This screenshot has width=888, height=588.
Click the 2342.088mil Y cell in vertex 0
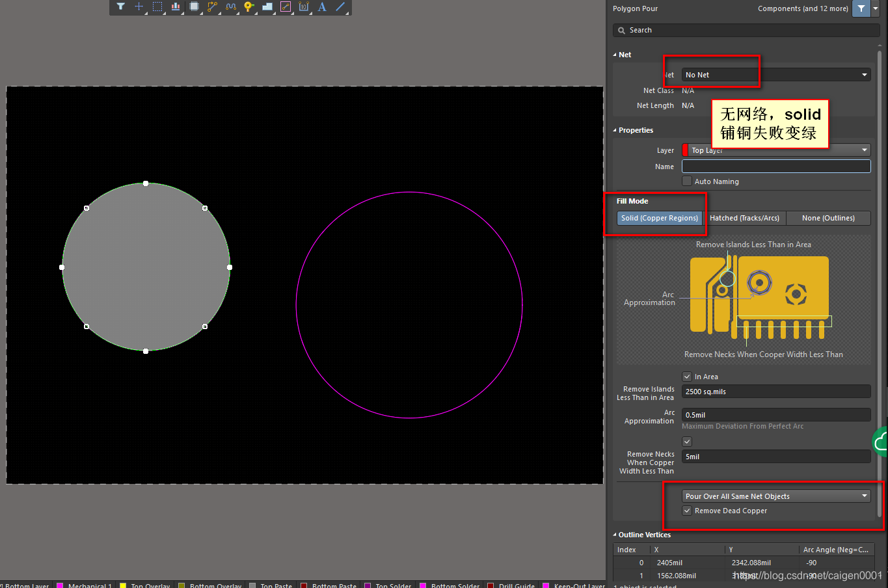click(762, 563)
